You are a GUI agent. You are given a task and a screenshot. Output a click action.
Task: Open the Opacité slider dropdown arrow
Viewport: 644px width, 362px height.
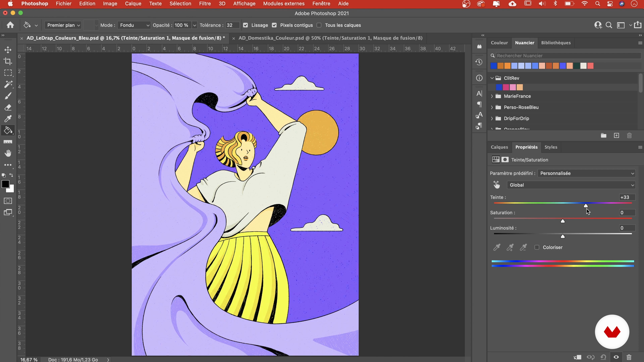[195, 25]
